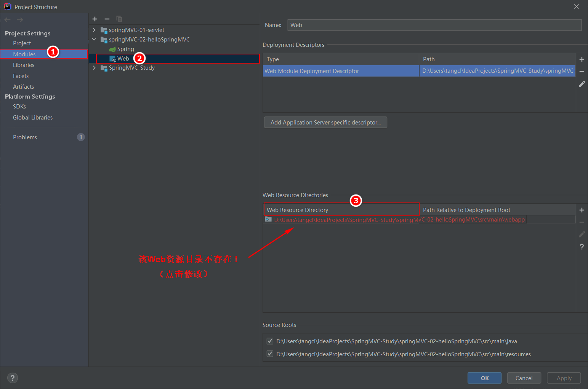The width and height of the screenshot is (588, 389).
Task: Open Artifacts settings
Action: click(x=23, y=87)
